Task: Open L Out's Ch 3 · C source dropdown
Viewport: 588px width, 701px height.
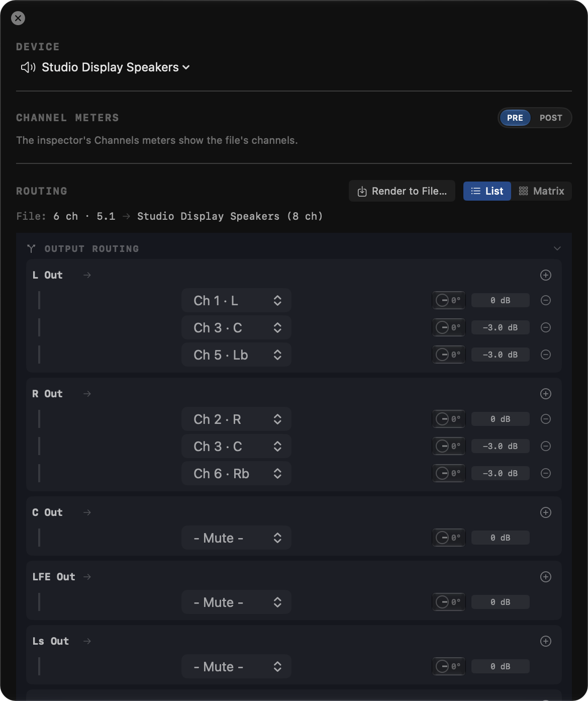Action: (x=236, y=328)
